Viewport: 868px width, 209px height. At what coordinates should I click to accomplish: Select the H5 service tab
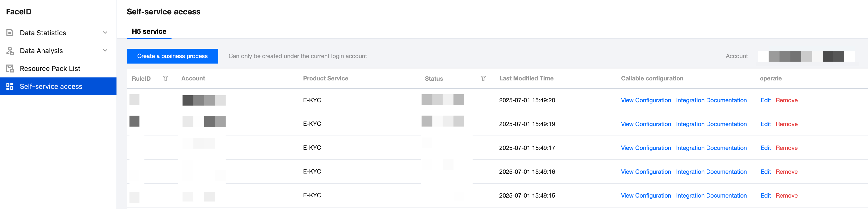click(149, 32)
